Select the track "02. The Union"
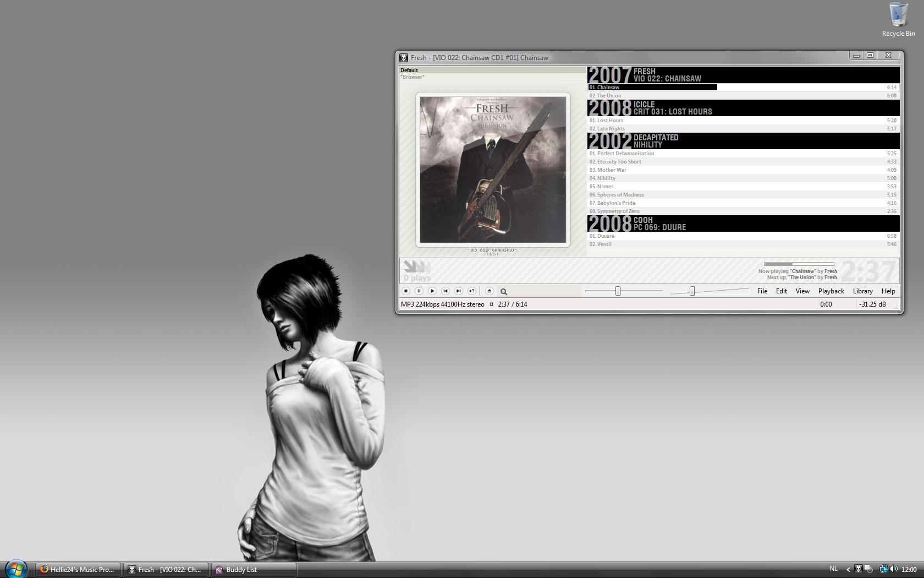Viewport: 924px width, 578px height. 606,96
